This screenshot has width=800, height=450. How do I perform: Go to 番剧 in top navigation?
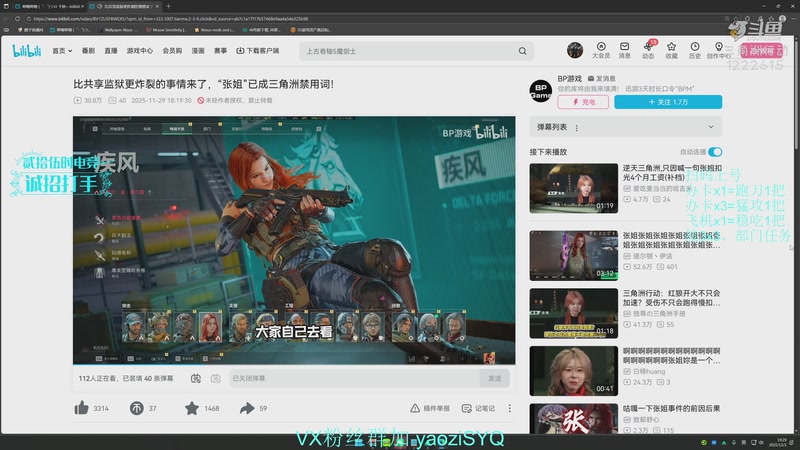pyautogui.click(x=88, y=51)
